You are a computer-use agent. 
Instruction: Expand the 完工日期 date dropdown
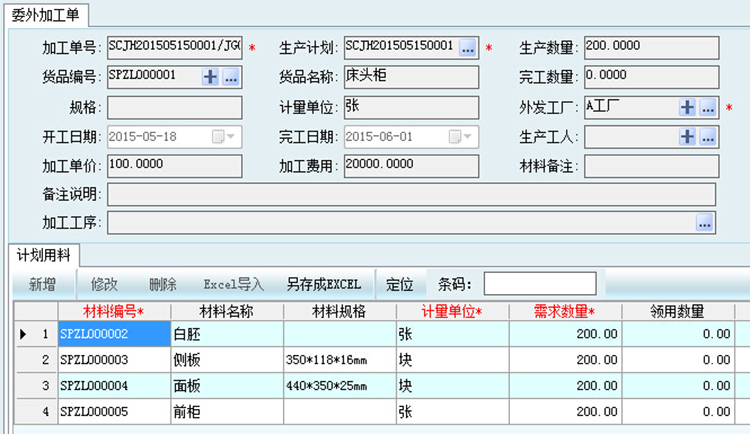465,137
